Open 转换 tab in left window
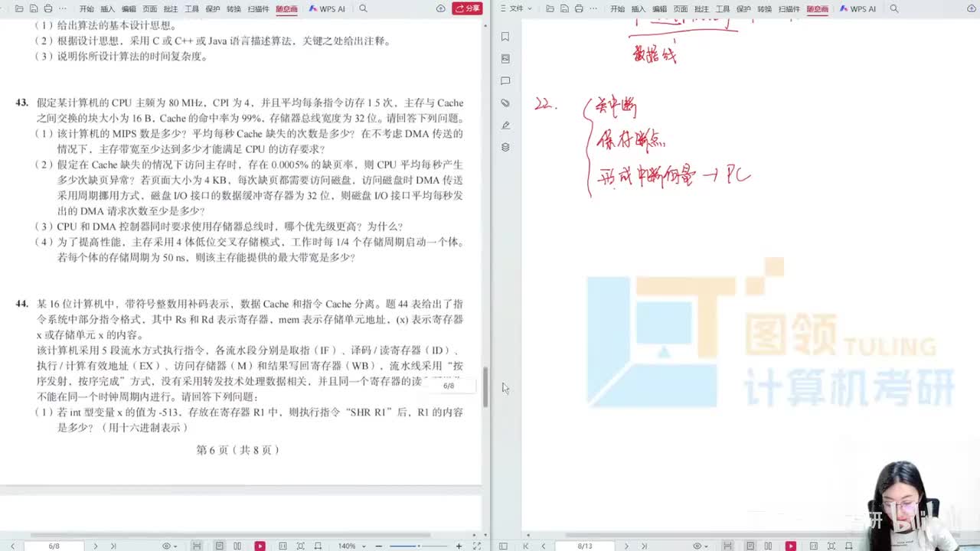The image size is (980, 551). click(234, 9)
